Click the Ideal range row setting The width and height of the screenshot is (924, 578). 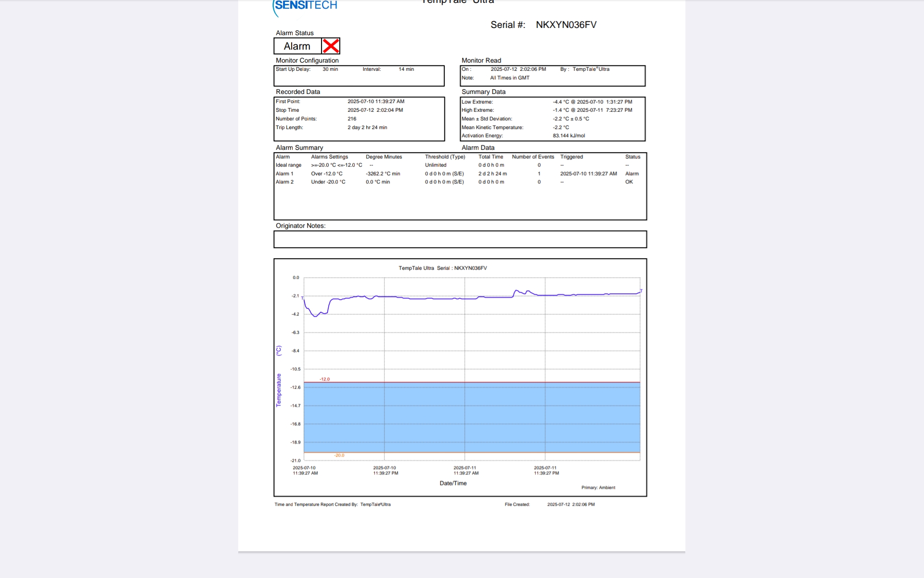(336, 165)
